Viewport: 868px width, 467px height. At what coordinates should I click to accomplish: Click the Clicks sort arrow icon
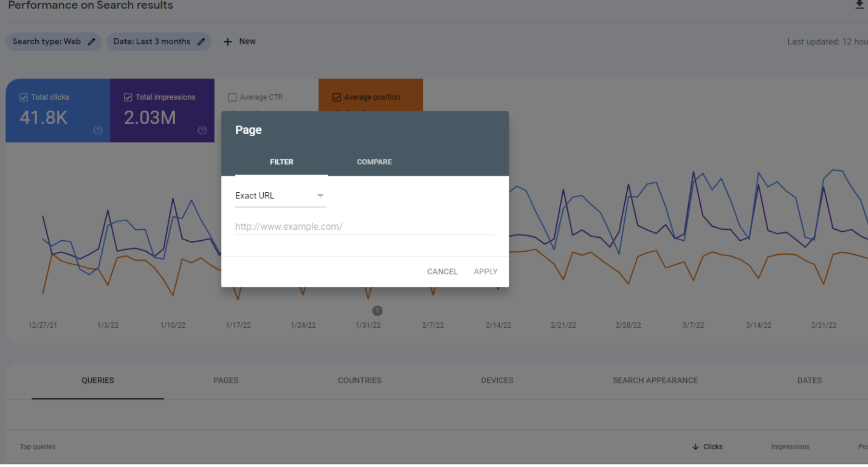[x=695, y=447]
